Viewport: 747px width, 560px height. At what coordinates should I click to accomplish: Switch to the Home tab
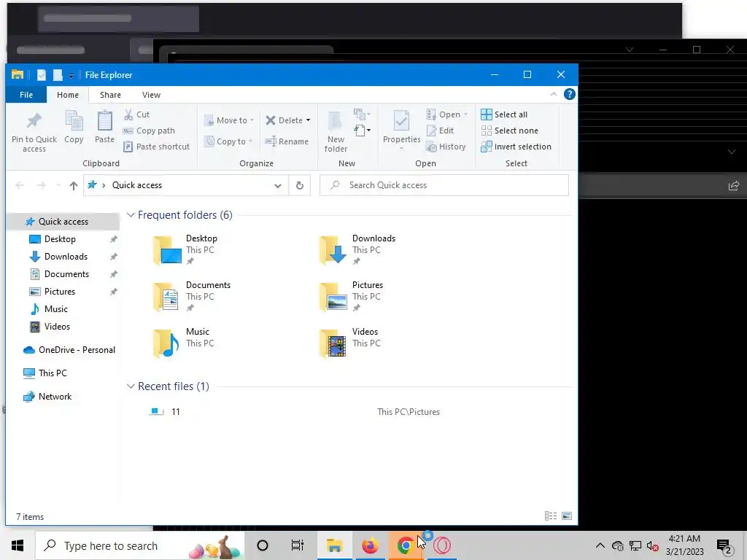[x=68, y=95]
